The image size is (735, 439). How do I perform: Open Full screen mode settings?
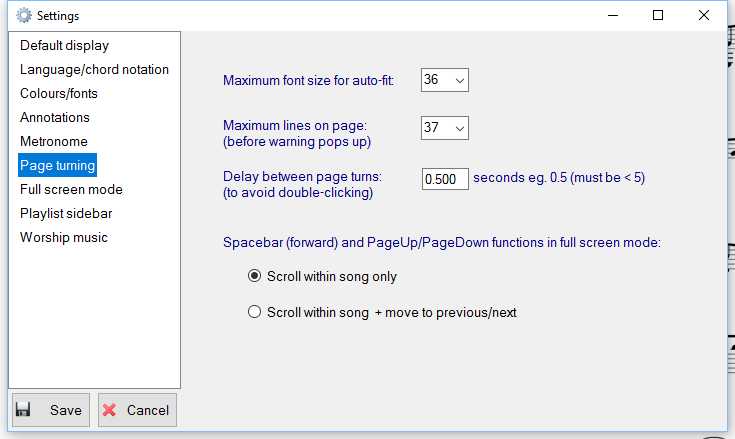coord(71,189)
